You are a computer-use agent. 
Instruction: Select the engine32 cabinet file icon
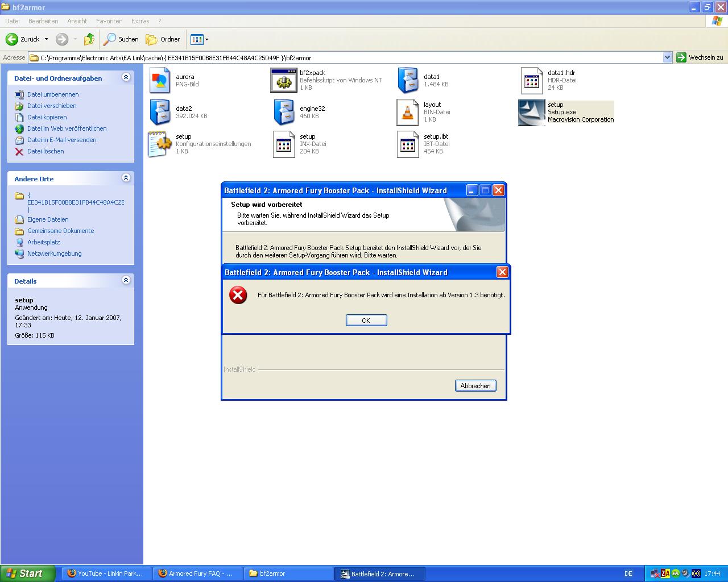point(283,112)
